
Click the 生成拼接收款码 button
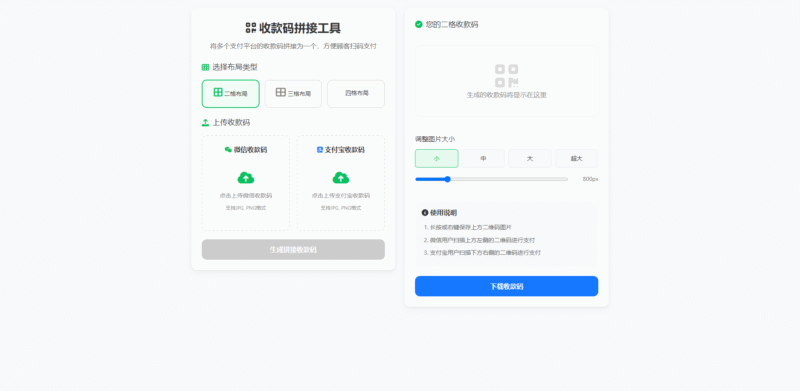[293, 250]
